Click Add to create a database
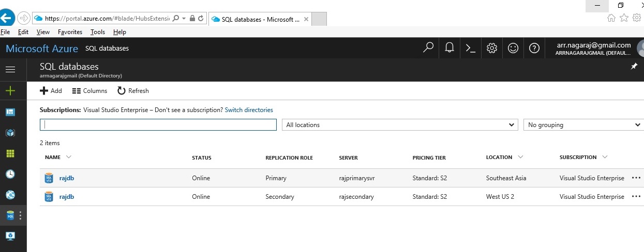 [51, 91]
